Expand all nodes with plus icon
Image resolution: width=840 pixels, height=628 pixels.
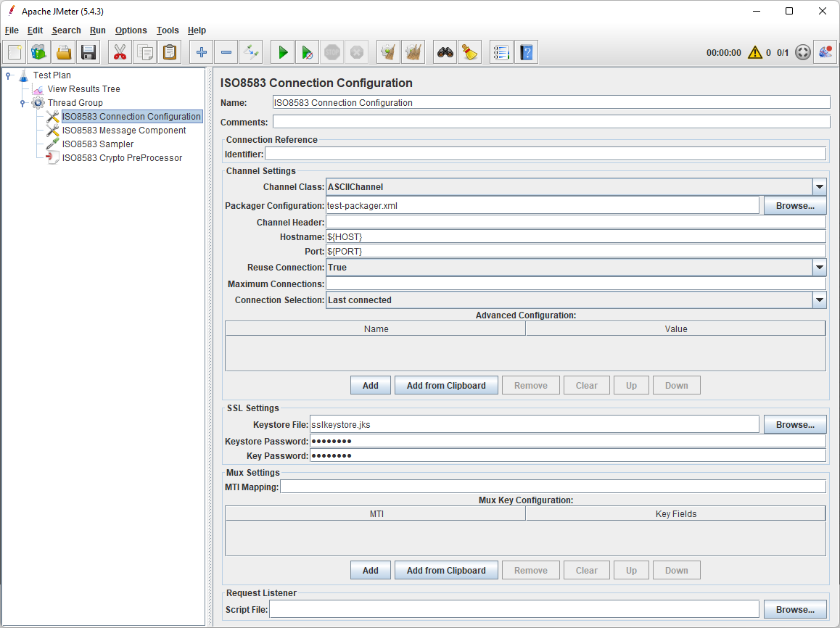[x=202, y=52]
